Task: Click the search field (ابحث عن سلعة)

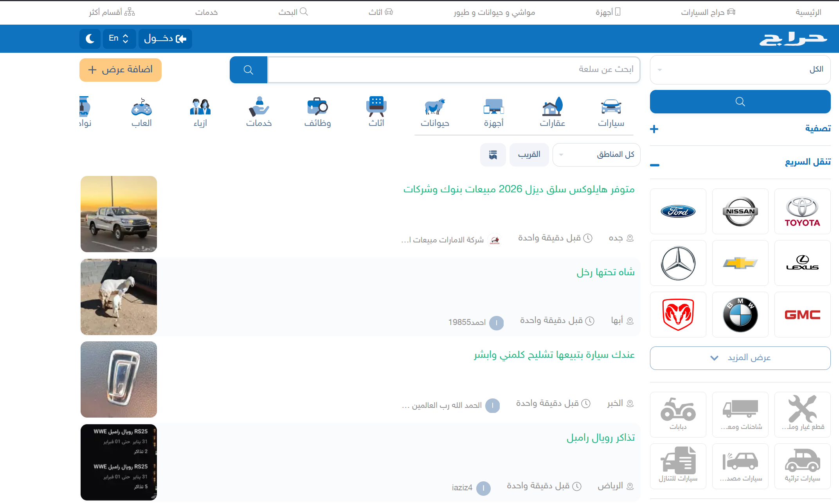Action: (x=453, y=70)
